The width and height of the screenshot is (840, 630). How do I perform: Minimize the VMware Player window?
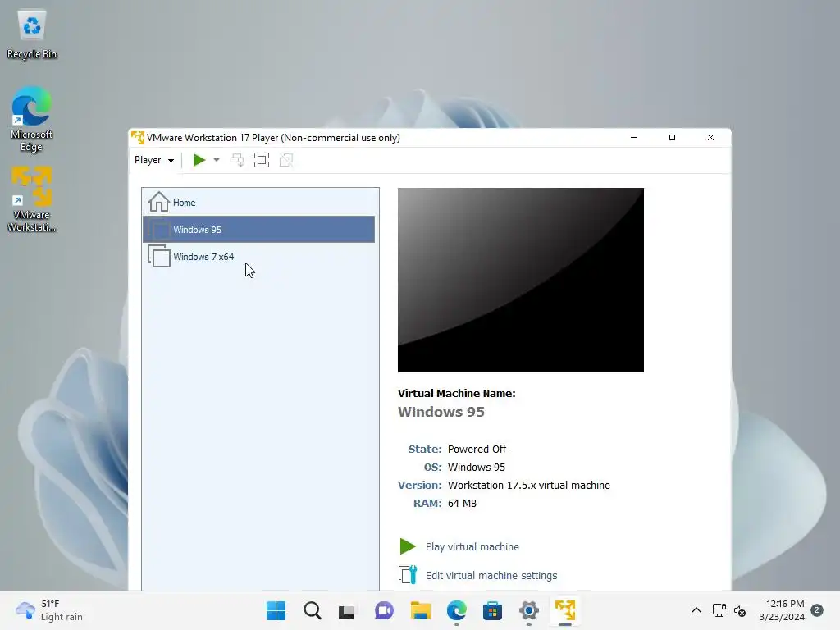tap(634, 138)
